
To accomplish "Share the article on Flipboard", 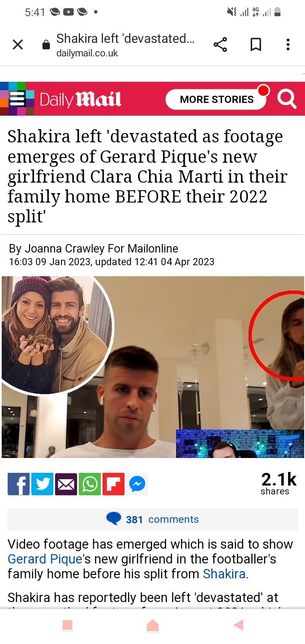I will 114,484.
